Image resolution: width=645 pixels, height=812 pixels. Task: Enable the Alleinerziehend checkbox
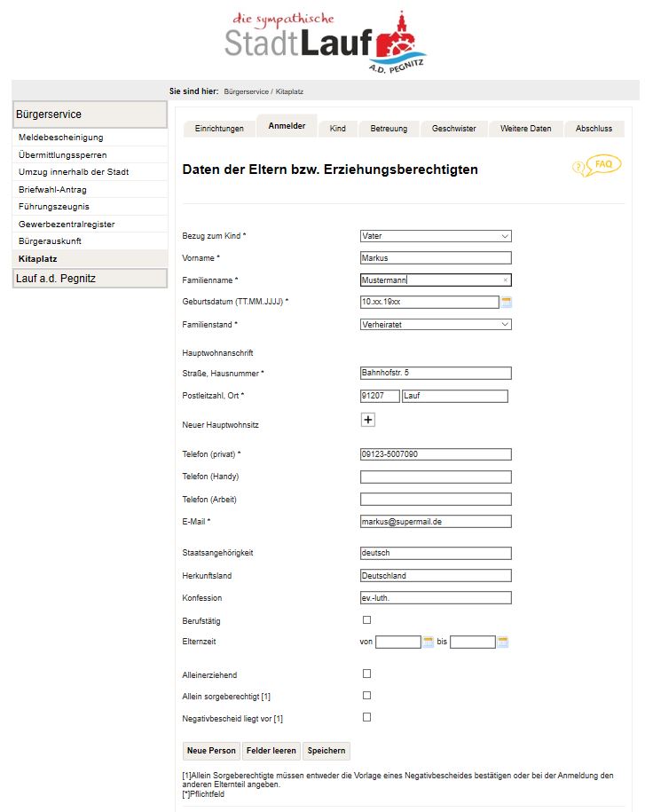pyautogui.click(x=367, y=674)
